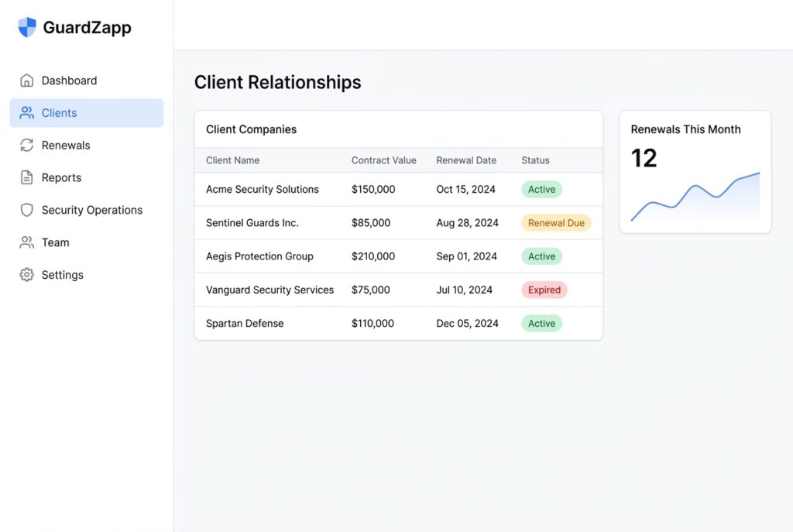The image size is (793, 532).
Task: Click the Settings gear icon
Action: coord(27,275)
